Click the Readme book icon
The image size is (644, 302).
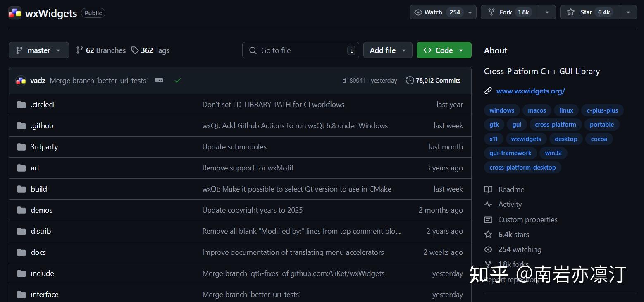click(488, 189)
